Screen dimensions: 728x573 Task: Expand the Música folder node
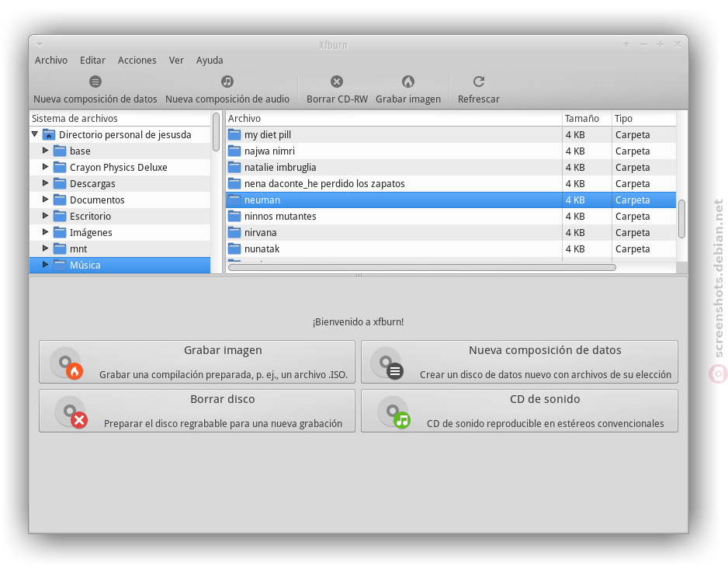tap(45, 264)
